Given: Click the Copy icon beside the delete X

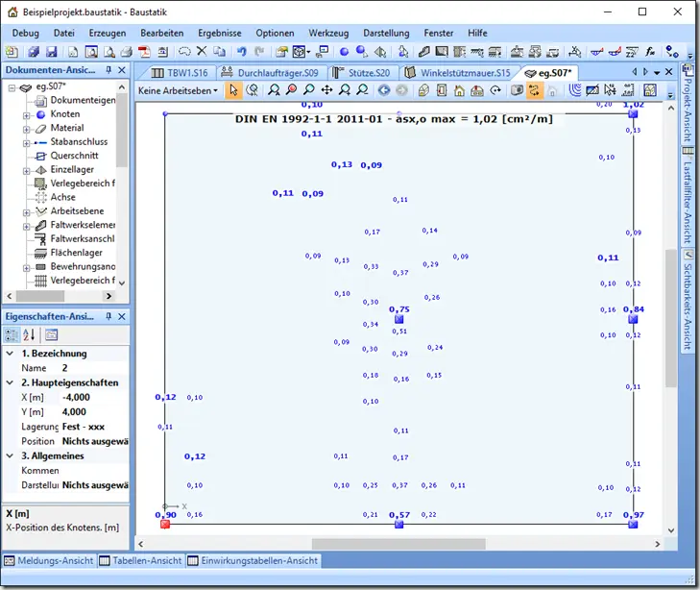Looking at the screenshot, I should pos(219,52).
